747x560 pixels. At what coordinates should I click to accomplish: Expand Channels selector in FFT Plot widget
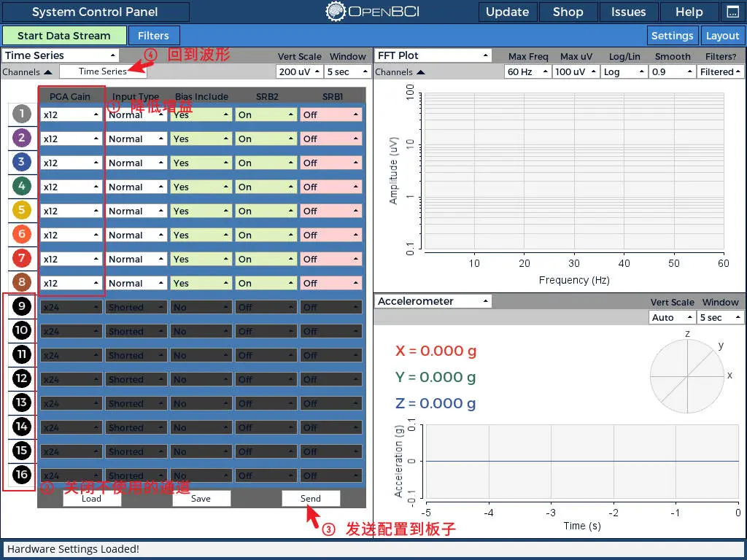pos(400,72)
